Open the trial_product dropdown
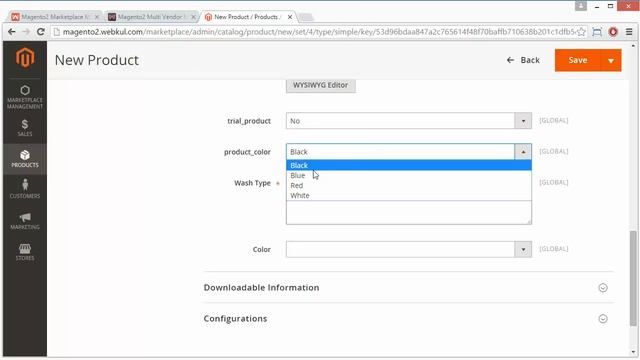 click(x=409, y=121)
